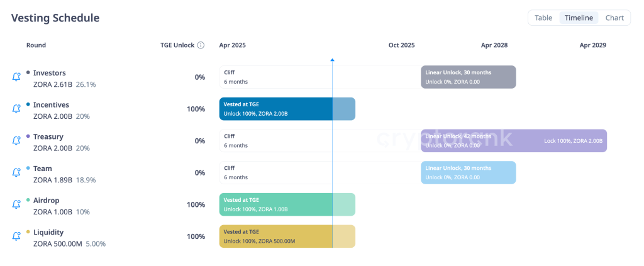Select the Treasury Linear Unlock bar
Viewport: 644px width, 266px height.
click(x=513, y=141)
